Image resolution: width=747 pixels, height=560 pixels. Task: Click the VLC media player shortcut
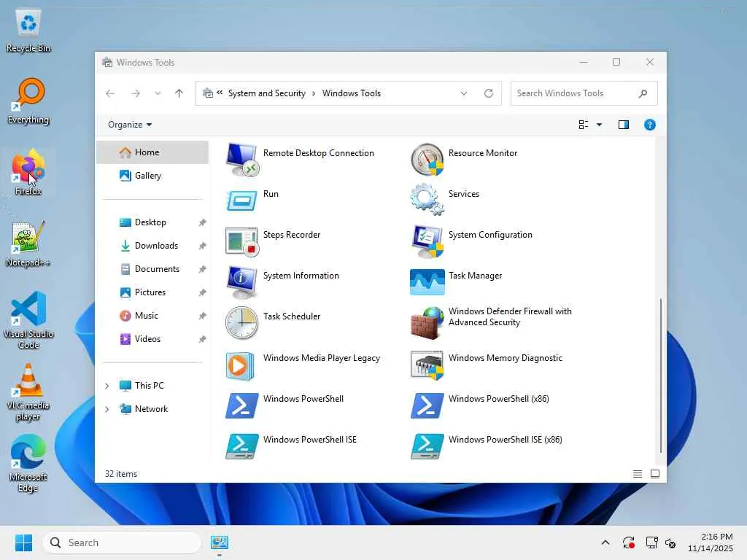[28, 392]
